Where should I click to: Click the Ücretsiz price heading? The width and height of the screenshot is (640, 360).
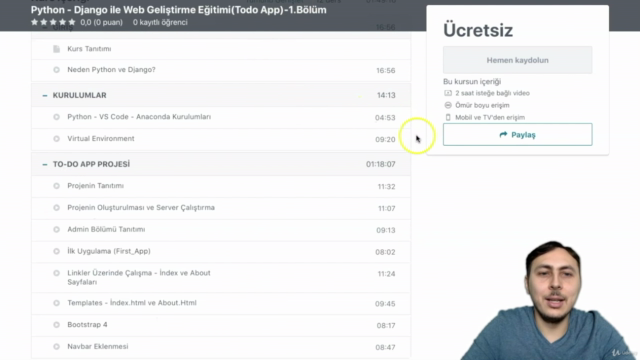(478, 30)
